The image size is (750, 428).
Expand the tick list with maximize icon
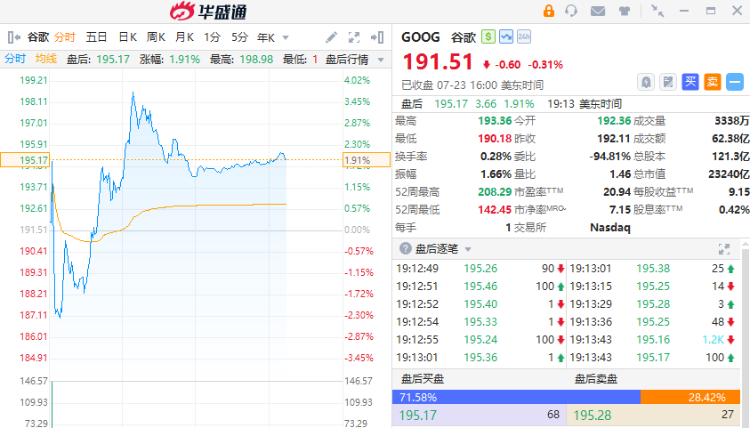pos(724,249)
